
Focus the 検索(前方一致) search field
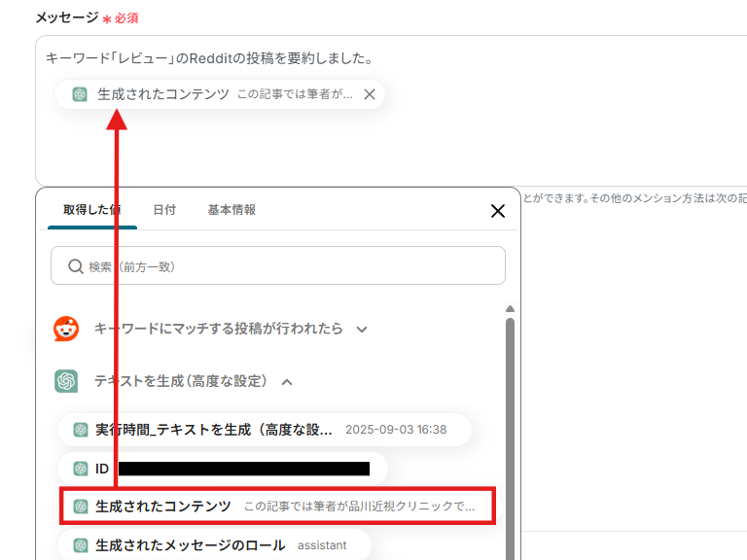[x=278, y=265]
